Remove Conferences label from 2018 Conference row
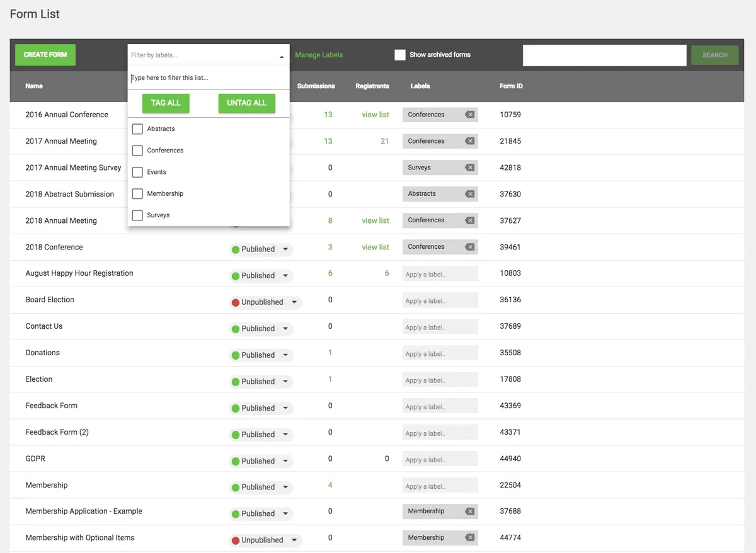 click(x=469, y=247)
